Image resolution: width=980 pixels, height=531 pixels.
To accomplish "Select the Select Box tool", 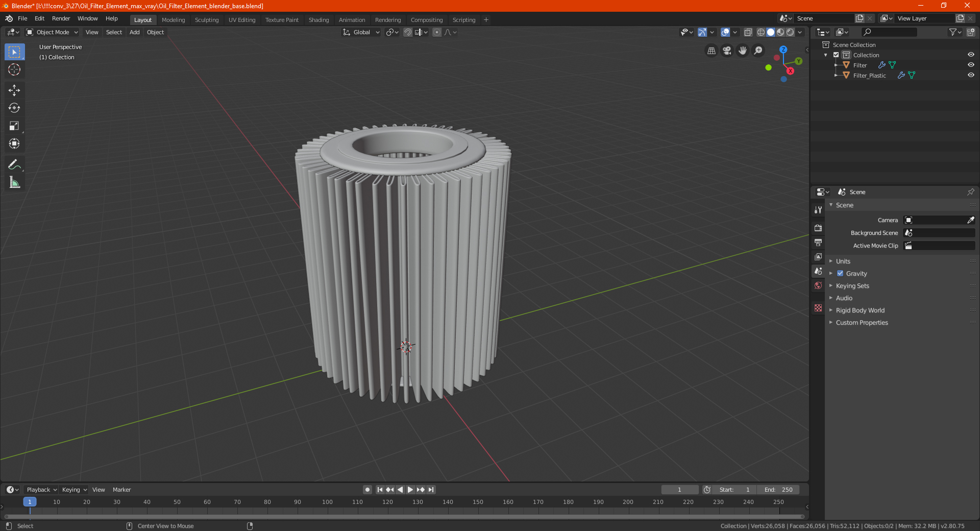I will click(x=14, y=52).
